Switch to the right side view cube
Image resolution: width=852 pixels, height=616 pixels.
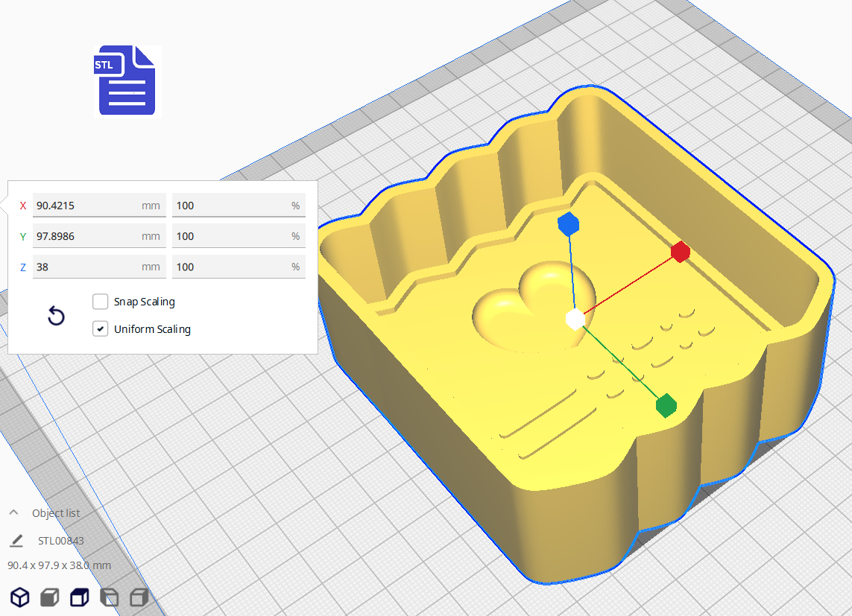[139, 597]
